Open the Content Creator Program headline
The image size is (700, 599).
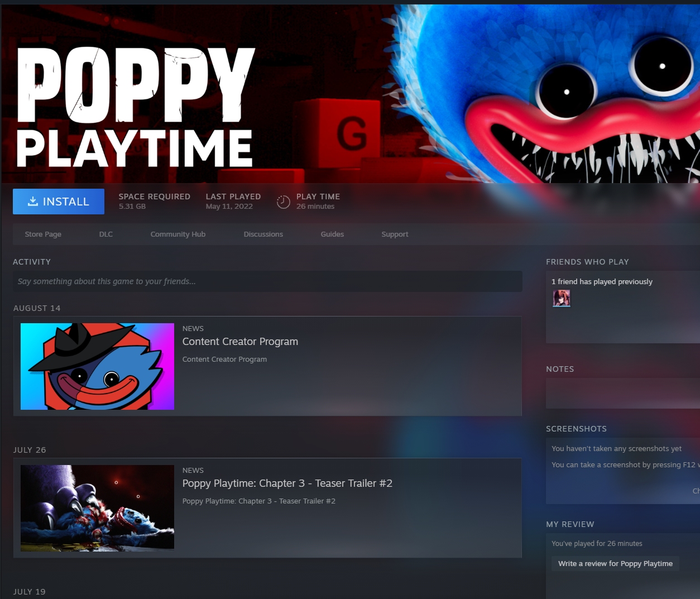pos(240,342)
